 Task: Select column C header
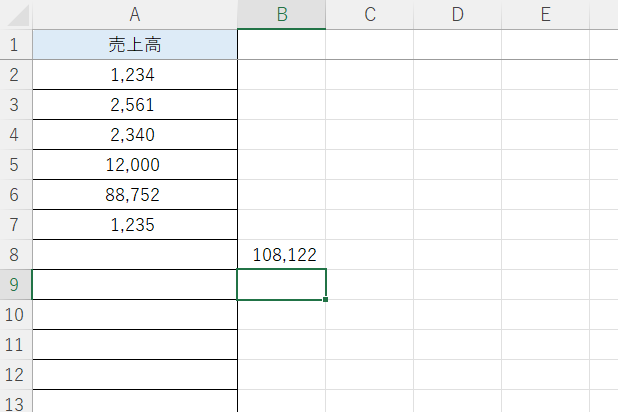click(x=370, y=15)
